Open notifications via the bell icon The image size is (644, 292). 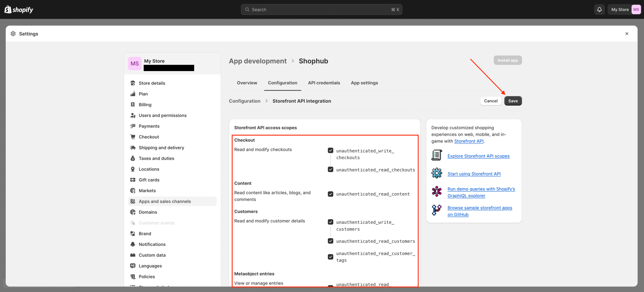click(x=599, y=9)
